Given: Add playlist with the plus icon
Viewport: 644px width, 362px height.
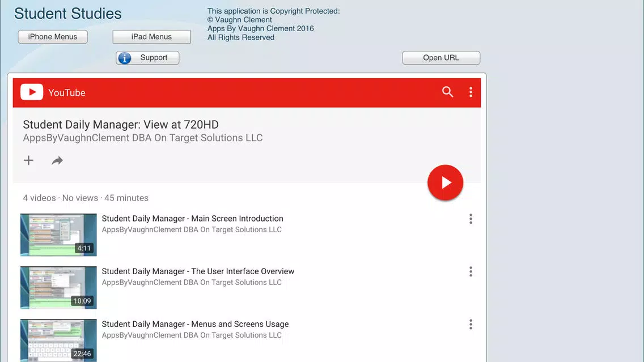Looking at the screenshot, I should coord(28,160).
